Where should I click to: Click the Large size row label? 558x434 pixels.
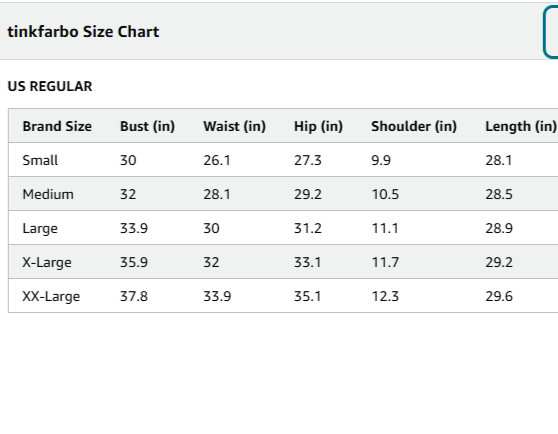coord(40,228)
